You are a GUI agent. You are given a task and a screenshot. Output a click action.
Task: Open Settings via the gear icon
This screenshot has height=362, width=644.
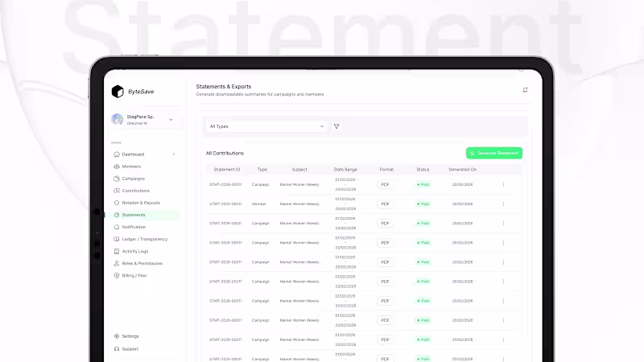click(x=117, y=336)
